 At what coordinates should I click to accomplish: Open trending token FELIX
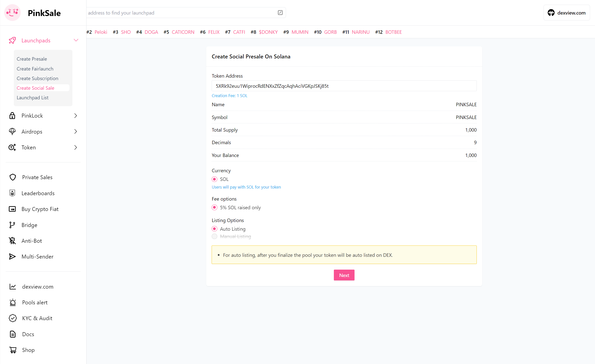coord(214,32)
